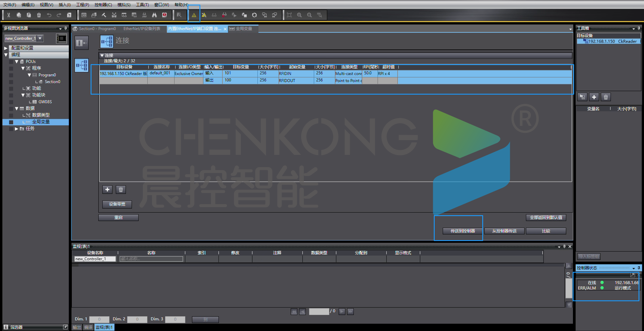Click the Dim. 1 input field
The image size is (644, 331).
pyautogui.click(x=99, y=319)
